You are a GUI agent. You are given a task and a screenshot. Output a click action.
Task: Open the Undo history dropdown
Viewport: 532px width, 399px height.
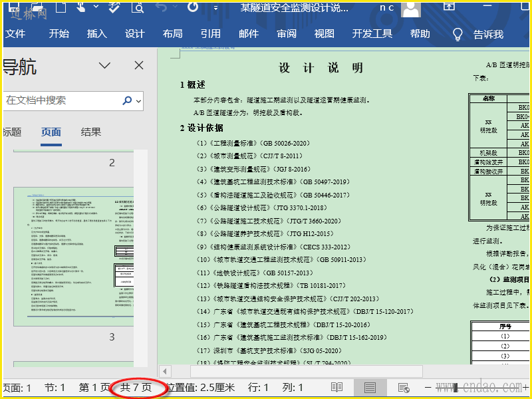[x=175, y=7]
